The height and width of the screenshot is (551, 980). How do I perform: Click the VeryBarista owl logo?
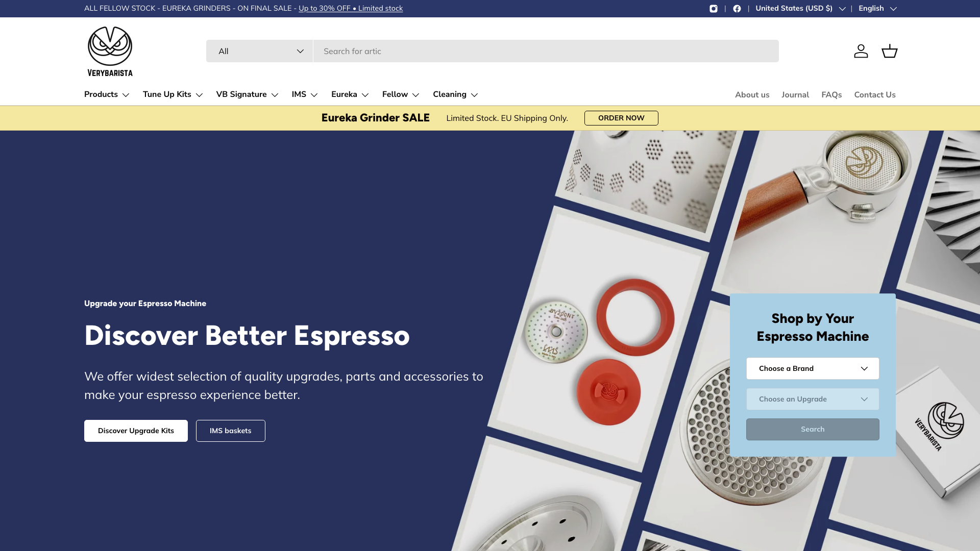(x=110, y=52)
